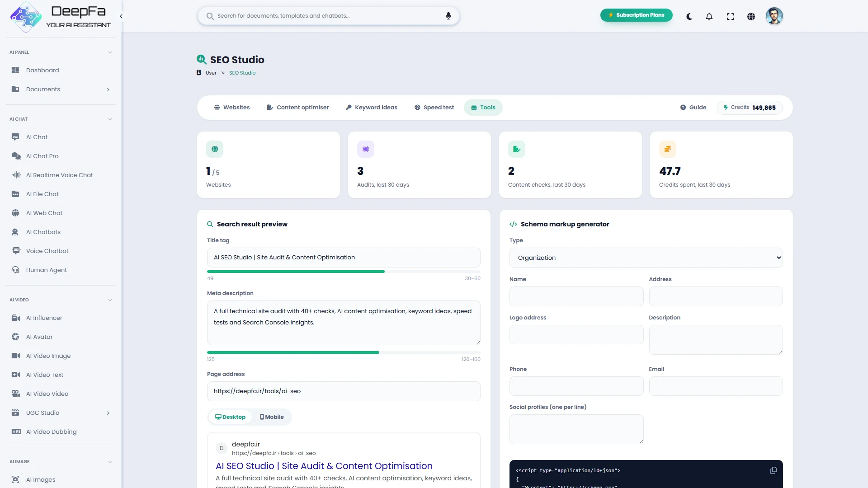Toggle dark mode moon icon
Image resolution: width=868 pixels, height=488 pixels.
[689, 16]
